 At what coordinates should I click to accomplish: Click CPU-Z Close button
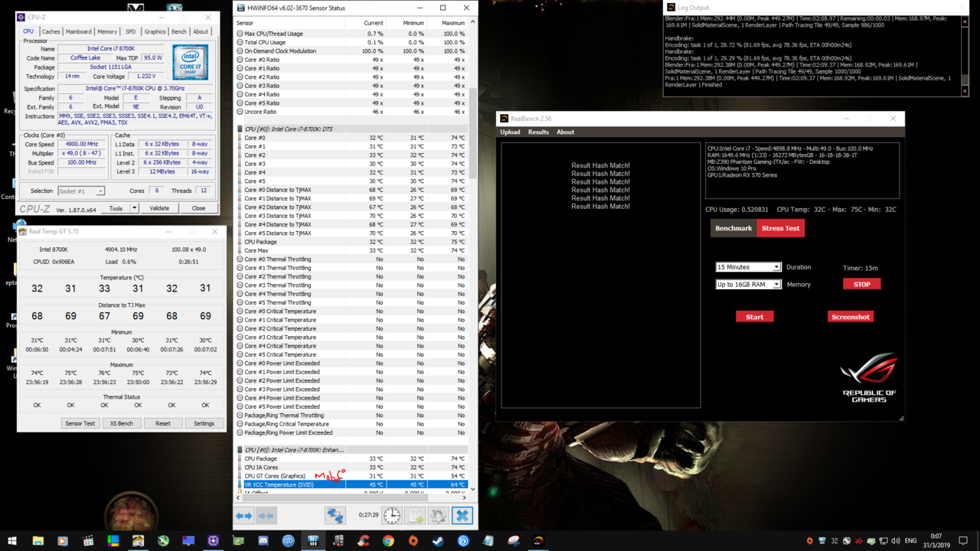coord(199,208)
